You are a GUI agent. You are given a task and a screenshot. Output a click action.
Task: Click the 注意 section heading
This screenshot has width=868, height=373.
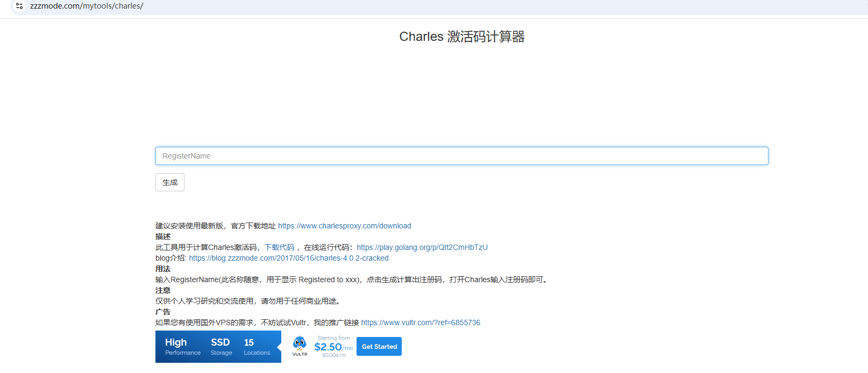[163, 290]
